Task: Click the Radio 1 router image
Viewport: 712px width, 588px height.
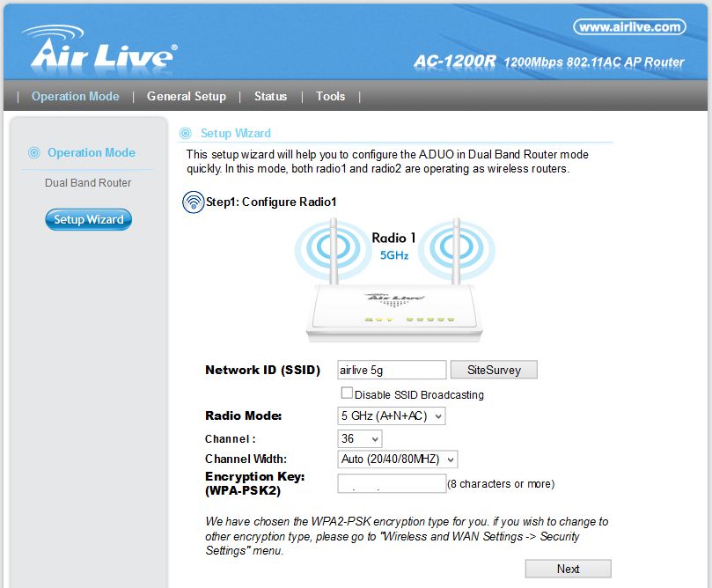Action: coord(394,280)
